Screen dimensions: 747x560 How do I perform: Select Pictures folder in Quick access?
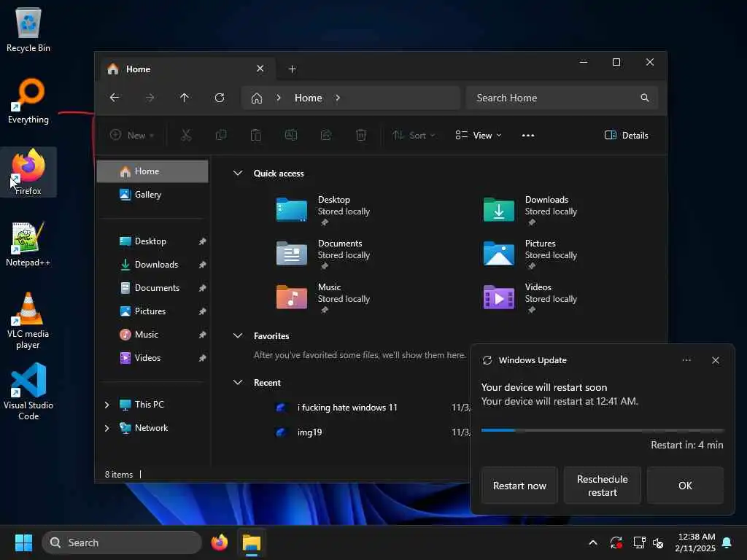pyautogui.click(x=531, y=253)
